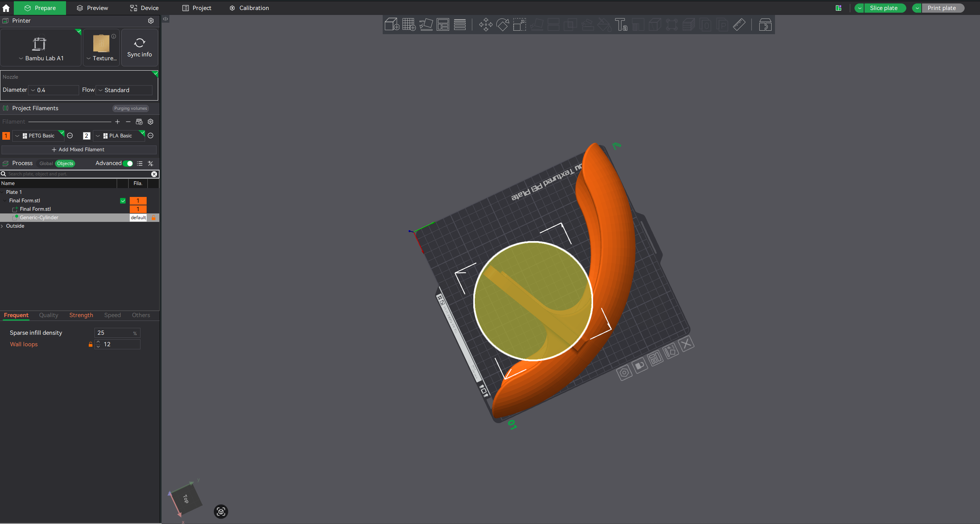Viewport: 980px width, 524px height.
Task: Select the Cut tool
Action: pyautogui.click(x=553, y=25)
